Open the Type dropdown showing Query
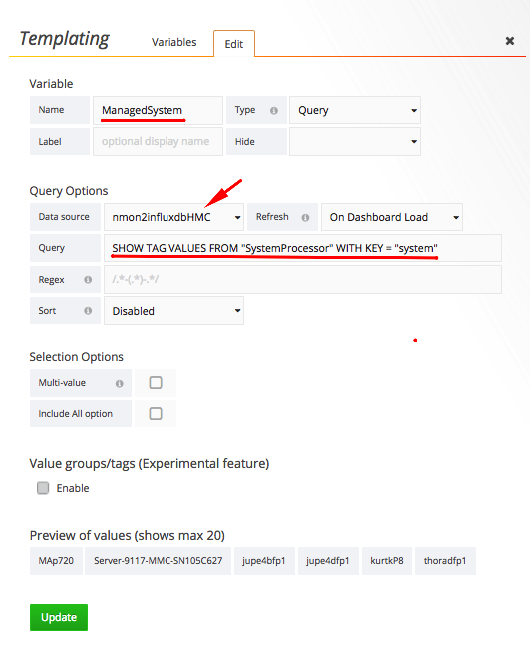Screen dimensions: 530x646 pos(355,110)
